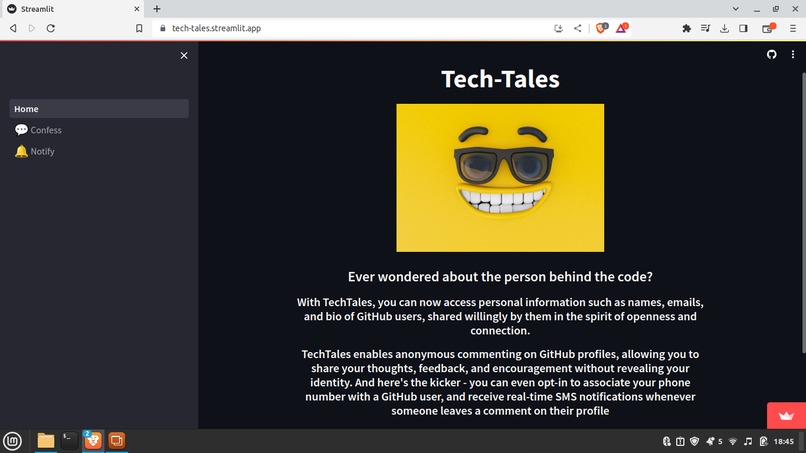Click the sunglasses emoji image
This screenshot has height=453, width=806.
(500, 178)
